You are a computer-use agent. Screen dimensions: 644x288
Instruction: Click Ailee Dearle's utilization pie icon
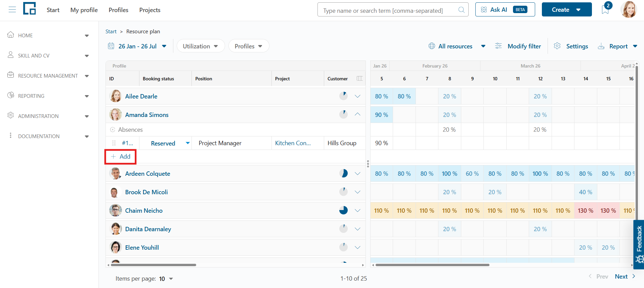(343, 96)
